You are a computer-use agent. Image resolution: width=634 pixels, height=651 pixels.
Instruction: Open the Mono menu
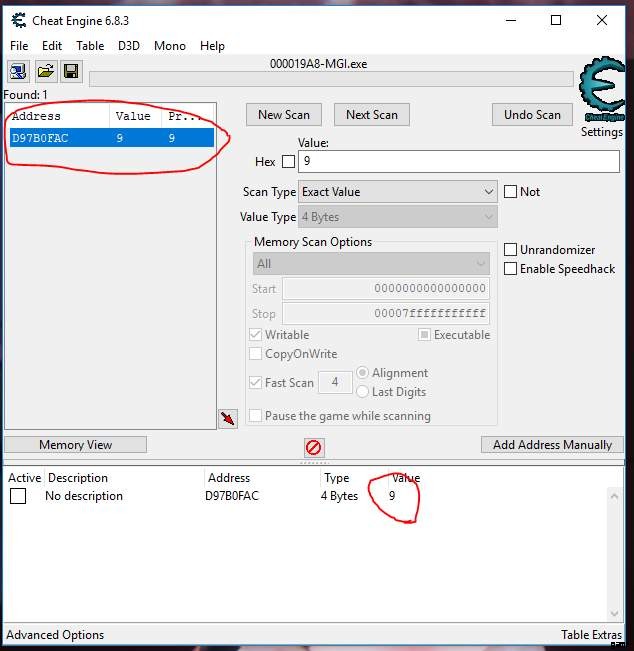pos(170,46)
